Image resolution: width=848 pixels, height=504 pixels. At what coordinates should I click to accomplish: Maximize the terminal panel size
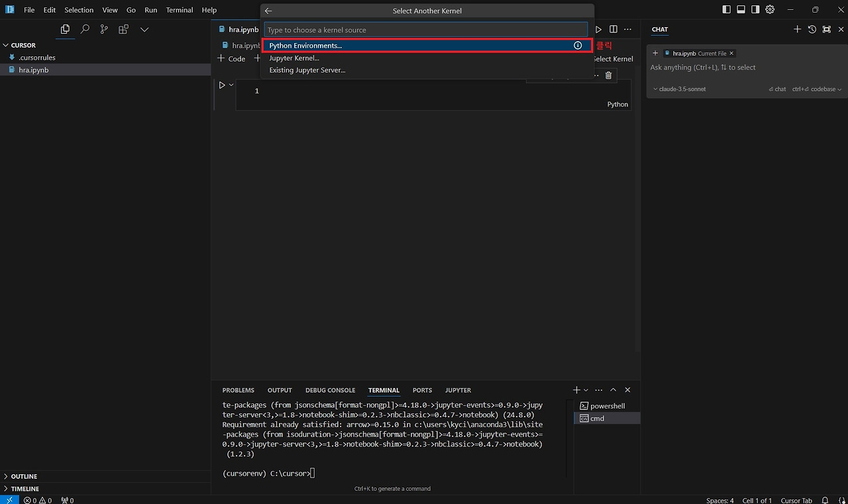click(613, 390)
